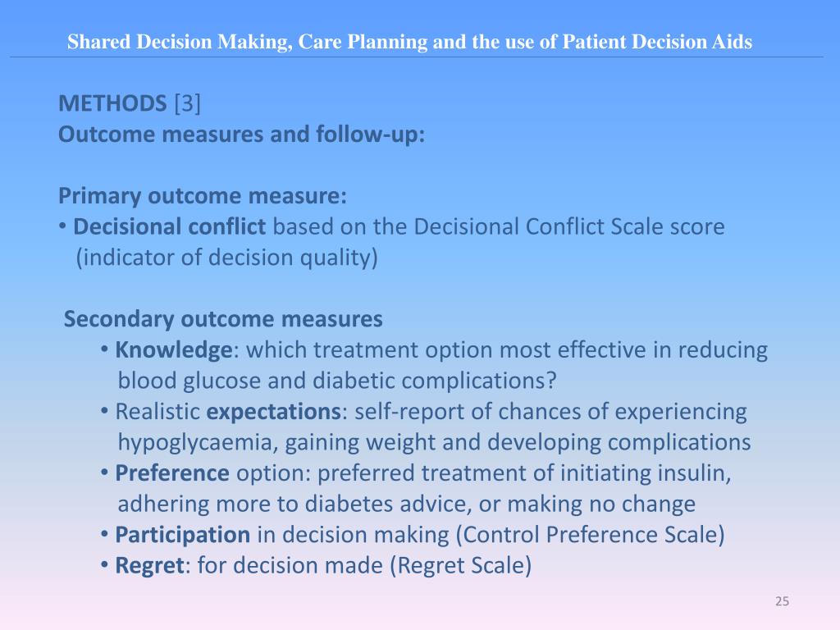Select 'Secondary outcome measures' heading
Image resolution: width=840 pixels, height=630 pixels.
pyautogui.click(x=223, y=319)
